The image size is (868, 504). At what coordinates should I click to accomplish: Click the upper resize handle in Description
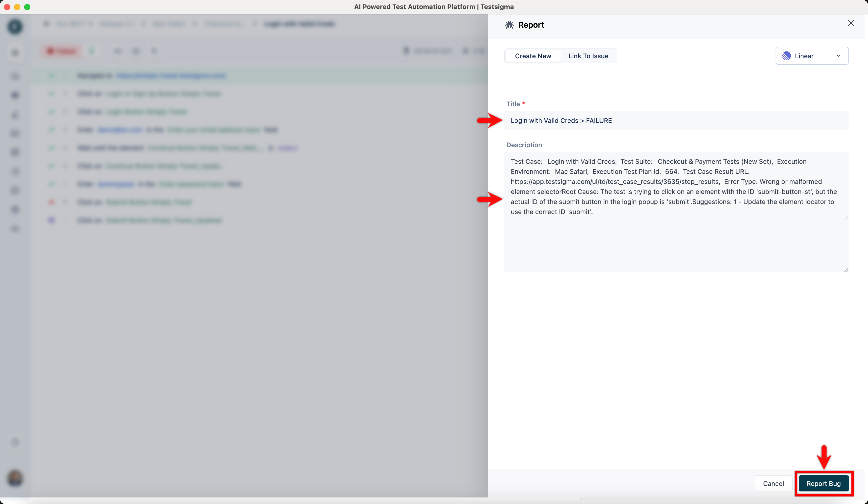[x=846, y=218]
